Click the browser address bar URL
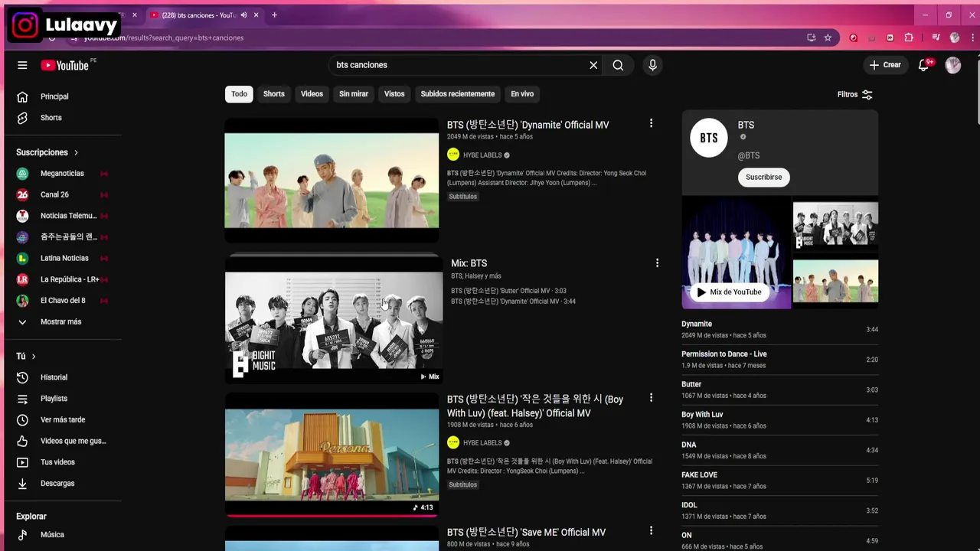Viewport: 980px width, 551px height. tap(164, 37)
